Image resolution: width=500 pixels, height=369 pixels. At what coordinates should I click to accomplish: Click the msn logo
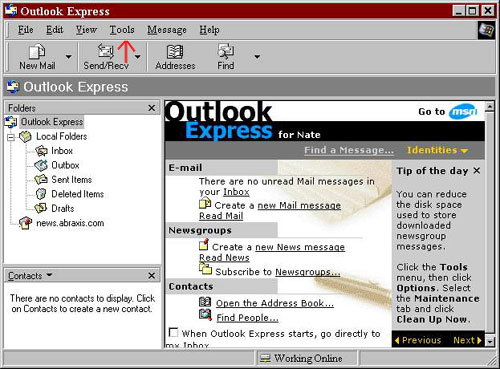(463, 111)
